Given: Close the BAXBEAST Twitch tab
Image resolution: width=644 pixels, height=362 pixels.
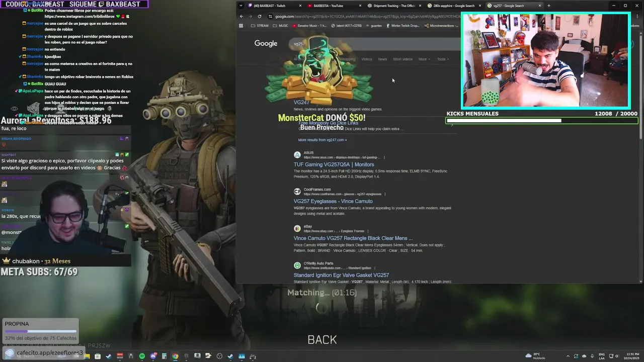Looking at the screenshot, I should pos(300,6).
